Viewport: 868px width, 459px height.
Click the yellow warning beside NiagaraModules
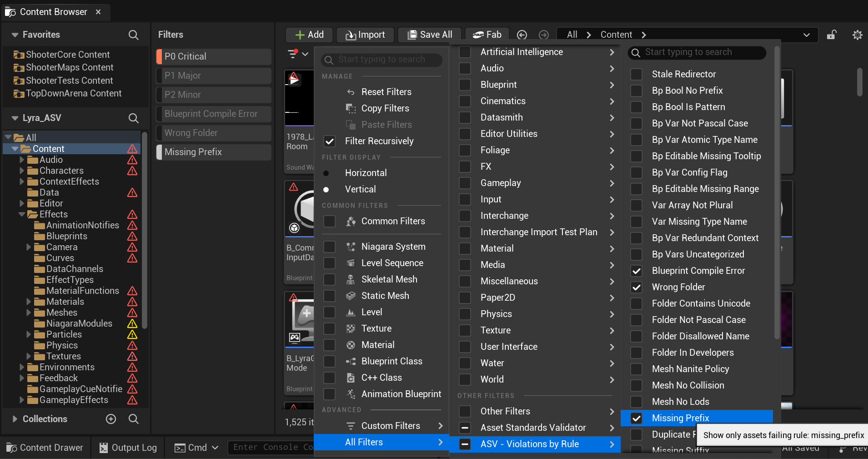132,323
